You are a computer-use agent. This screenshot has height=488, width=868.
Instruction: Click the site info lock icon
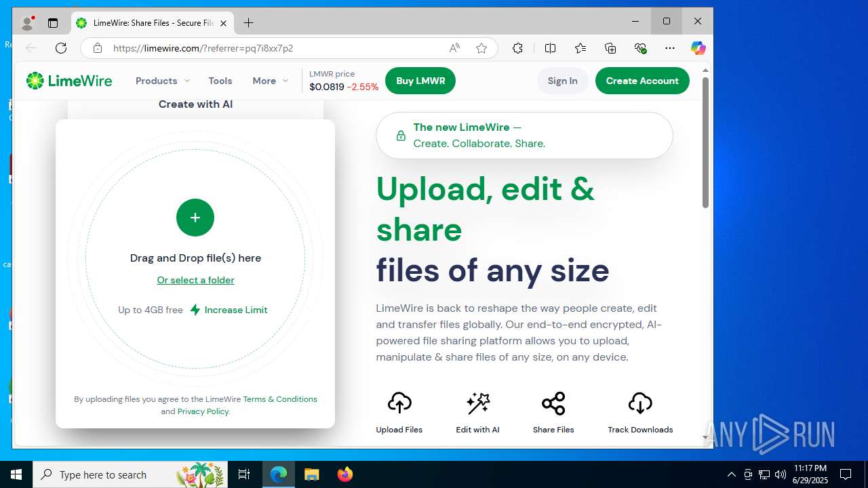click(x=98, y=48)
